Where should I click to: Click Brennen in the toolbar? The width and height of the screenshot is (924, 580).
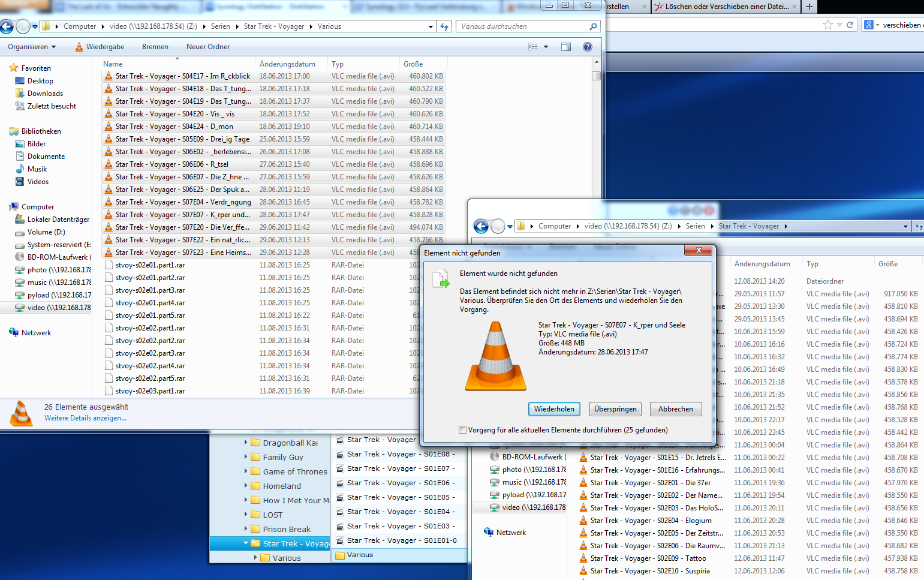(x=155, y=47)
